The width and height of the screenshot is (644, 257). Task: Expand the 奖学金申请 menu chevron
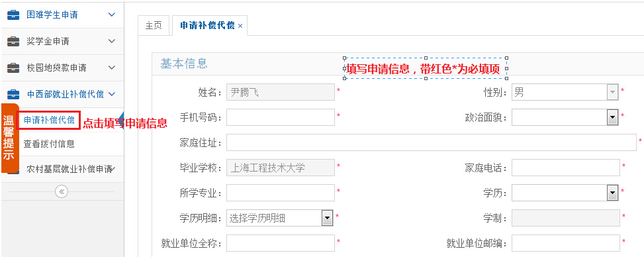[x=112, y=41]
